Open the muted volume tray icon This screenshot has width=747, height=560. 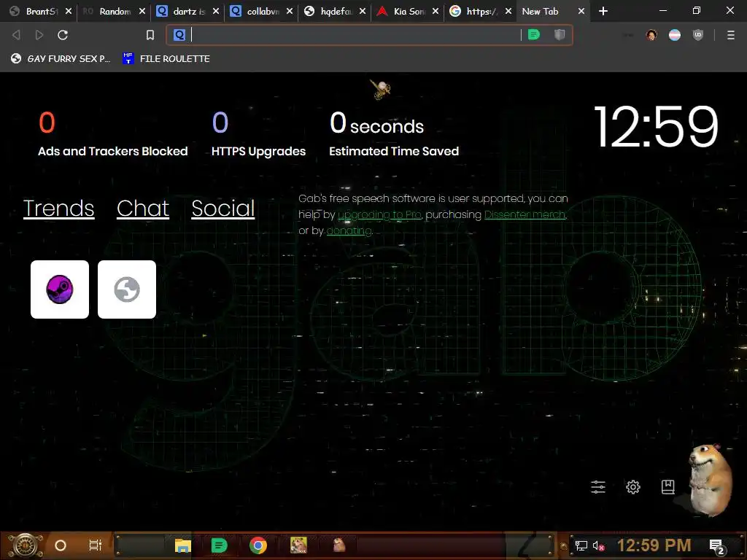(598, 545)
